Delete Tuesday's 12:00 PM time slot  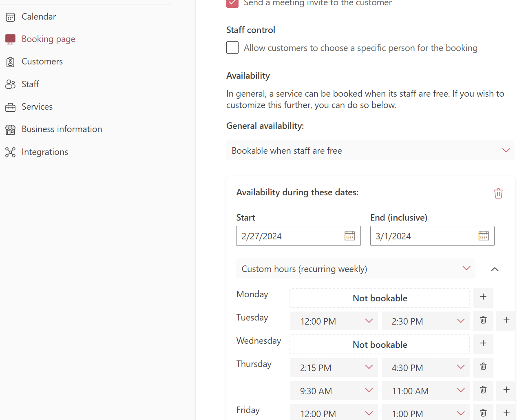coord(483,321)
